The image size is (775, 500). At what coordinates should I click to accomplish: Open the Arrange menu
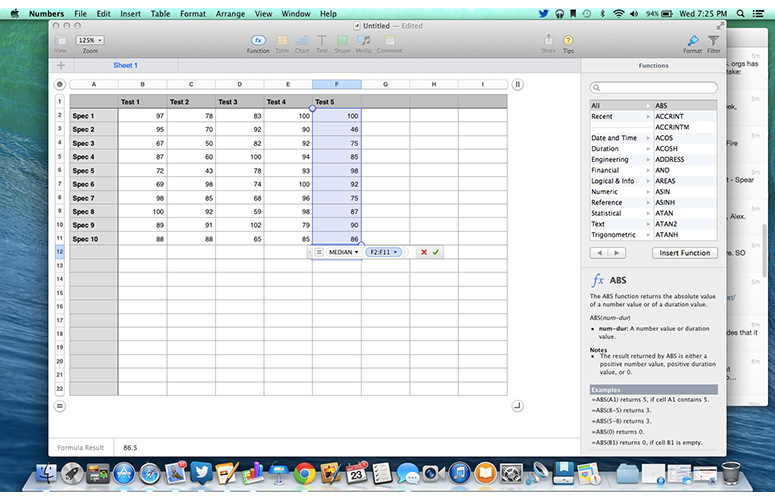coord(230,13)
